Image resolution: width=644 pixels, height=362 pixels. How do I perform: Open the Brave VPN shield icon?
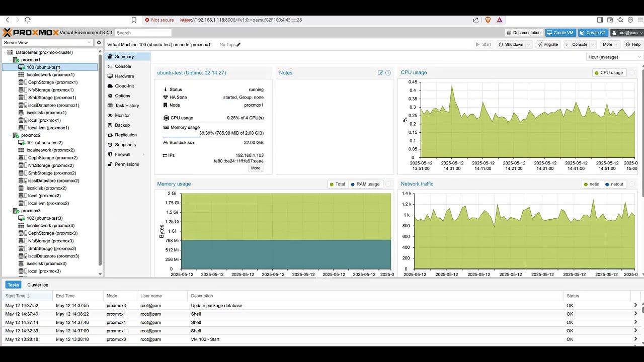pyautogui.click(x=630, y=20)
